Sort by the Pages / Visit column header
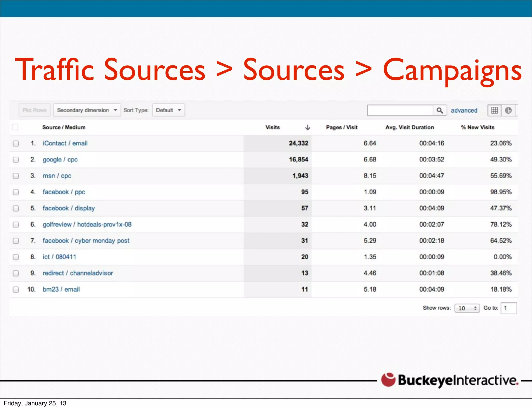 [342, 127]
